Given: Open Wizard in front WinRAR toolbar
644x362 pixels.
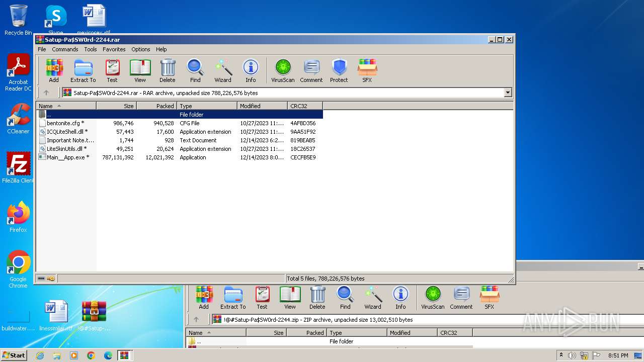Looking at the screenshot, I should [x=223, y=71].
